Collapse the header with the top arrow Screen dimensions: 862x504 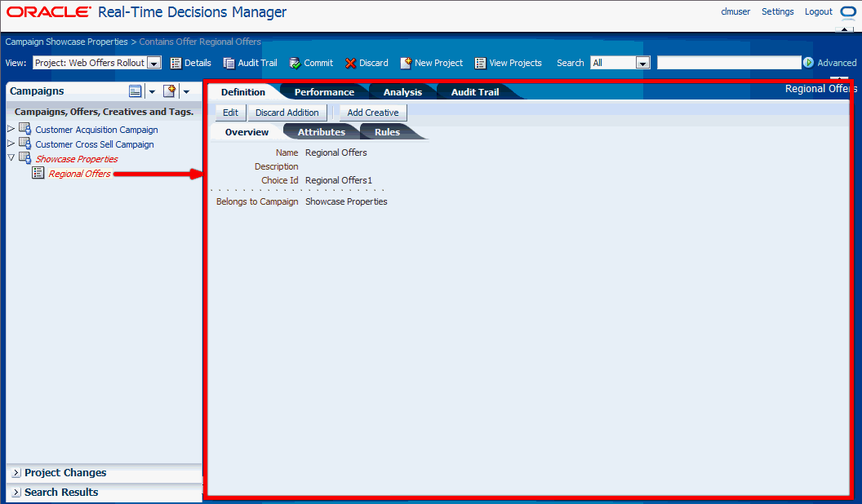[844, 29]
